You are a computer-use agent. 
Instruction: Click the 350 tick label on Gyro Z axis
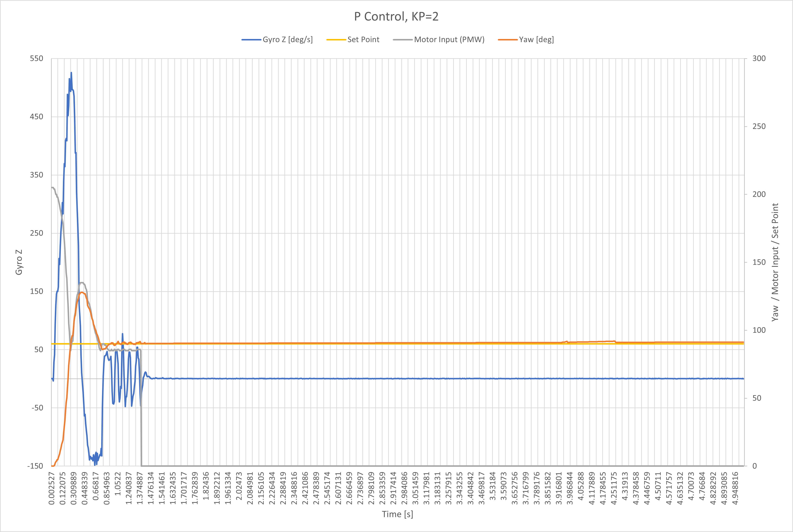coord(37,175)
